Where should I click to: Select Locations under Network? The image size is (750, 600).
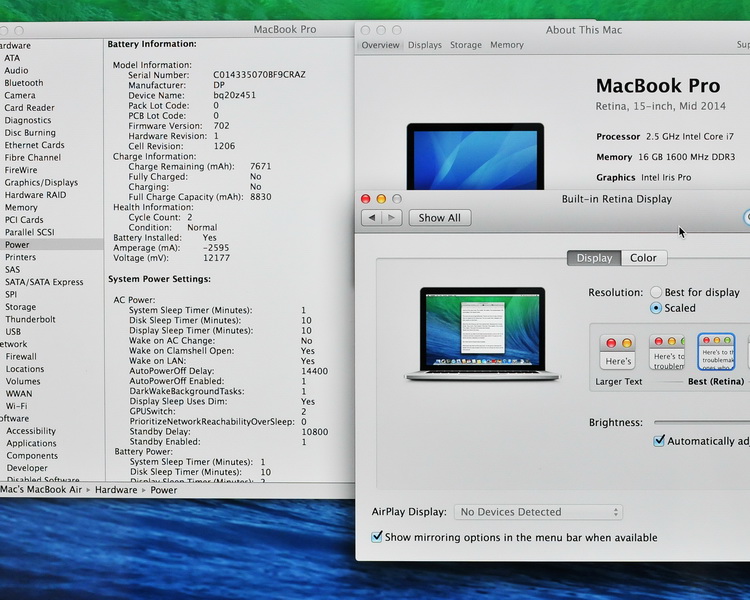point(25,369)
